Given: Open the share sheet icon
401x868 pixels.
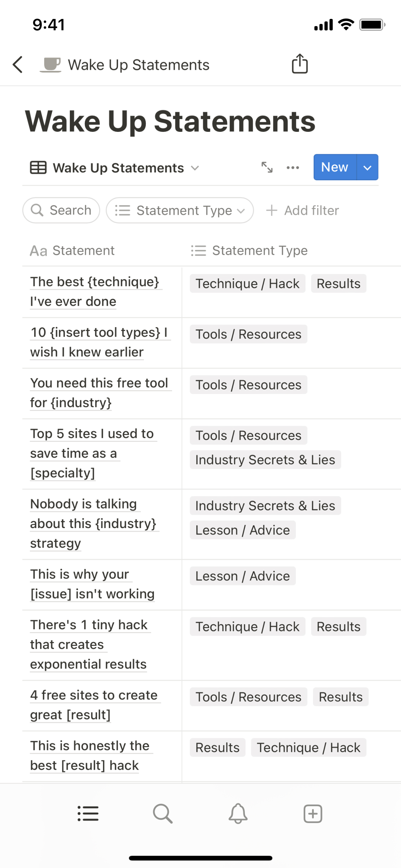Looking at the screenshot, I should pos(299,64).
